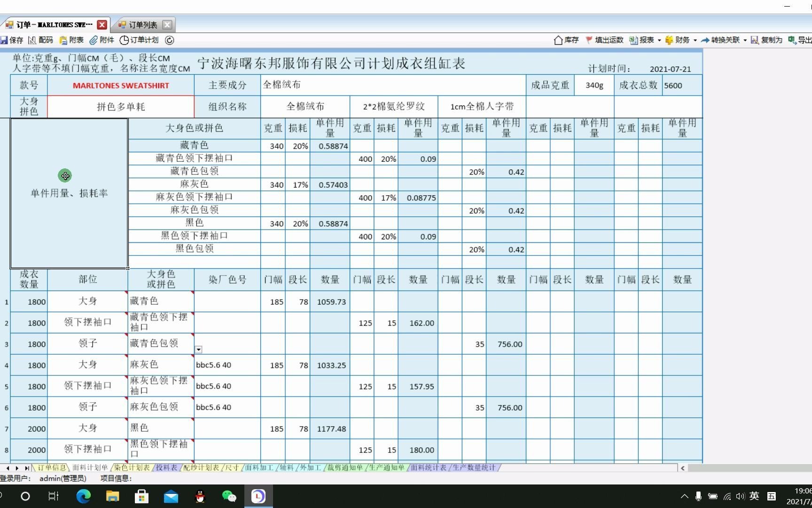Open WeChat from the taskbar

(x=229, y=496)
